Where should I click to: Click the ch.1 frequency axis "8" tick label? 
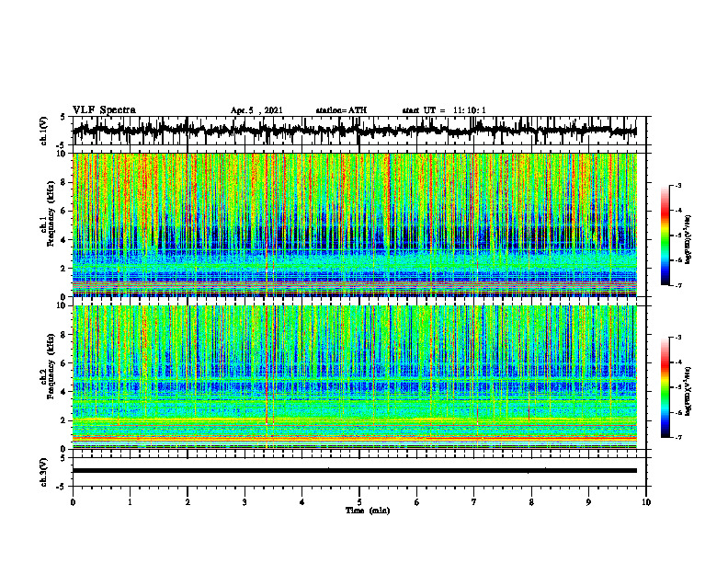(x=64, y=182)
